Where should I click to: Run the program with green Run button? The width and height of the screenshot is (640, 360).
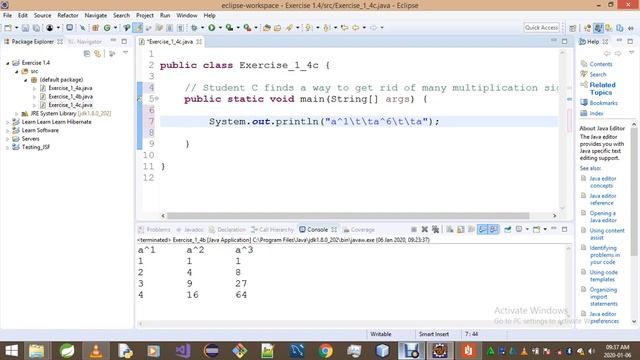click(x=211, y=28)
